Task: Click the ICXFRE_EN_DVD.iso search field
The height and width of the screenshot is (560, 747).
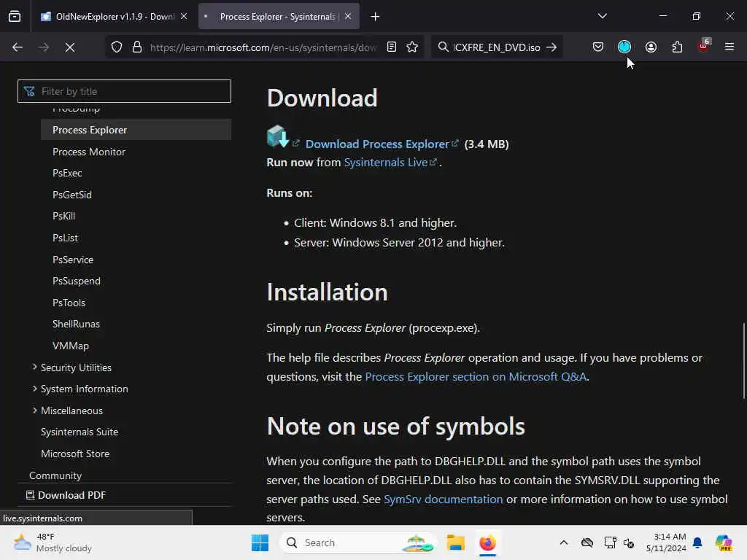Action: 496,47
